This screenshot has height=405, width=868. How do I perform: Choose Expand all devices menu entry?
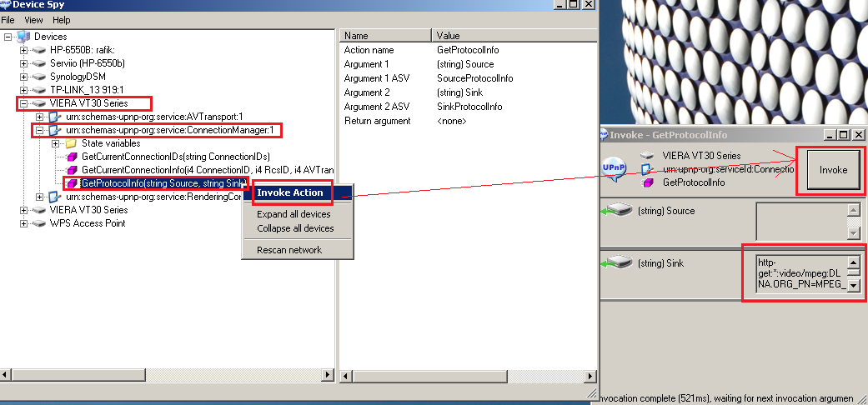[x=294, y=215]
